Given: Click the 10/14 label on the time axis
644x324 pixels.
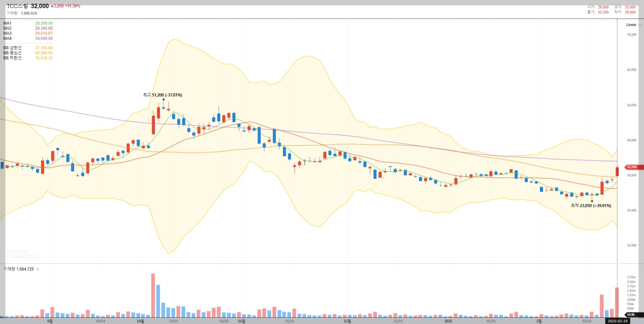Looking at the screenshot, I should pos(173,321).
